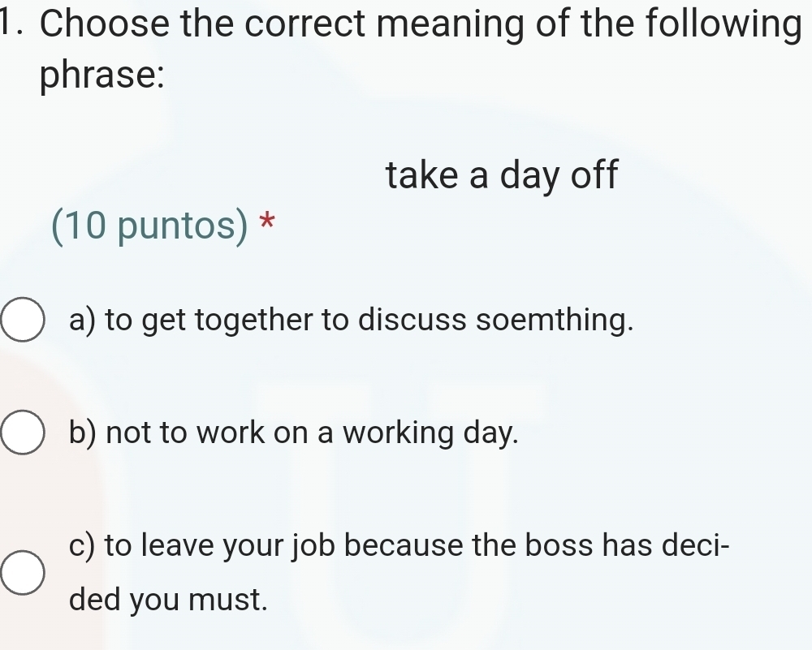This screenshot has height=650, width=812.
Task: Click the question number '1.'
Action: (13, 26)
